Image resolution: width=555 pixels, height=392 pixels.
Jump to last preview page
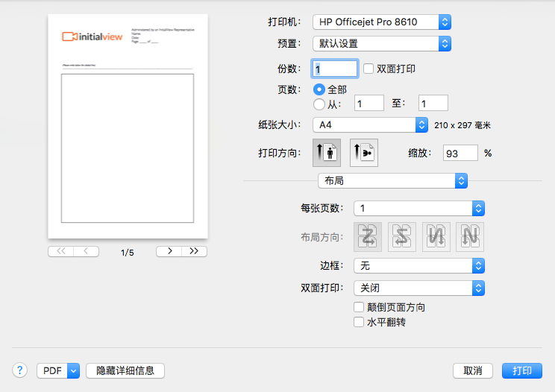(x=194, y=251)
